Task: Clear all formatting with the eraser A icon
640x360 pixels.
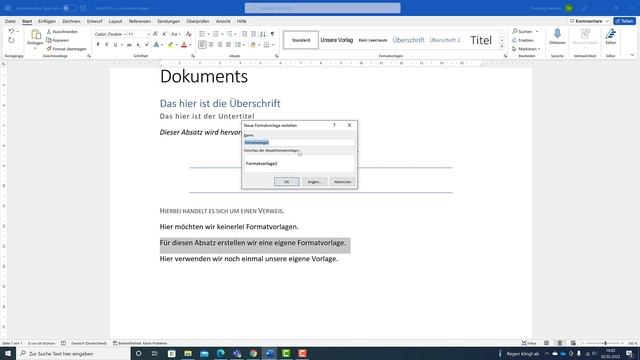Action: pyautogui.click(x=189, y=34)
